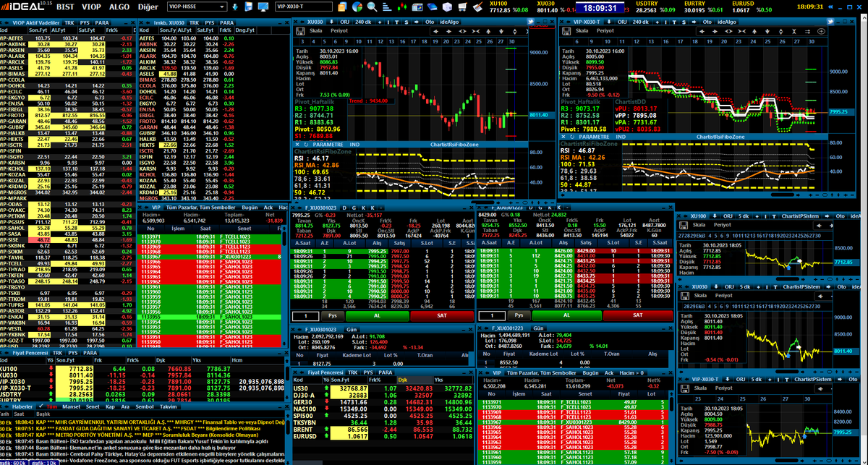Click the scroll-left arrow in the XU030 chart toolbar
Screen dimensions: 868x465
[x=435, y=31]
